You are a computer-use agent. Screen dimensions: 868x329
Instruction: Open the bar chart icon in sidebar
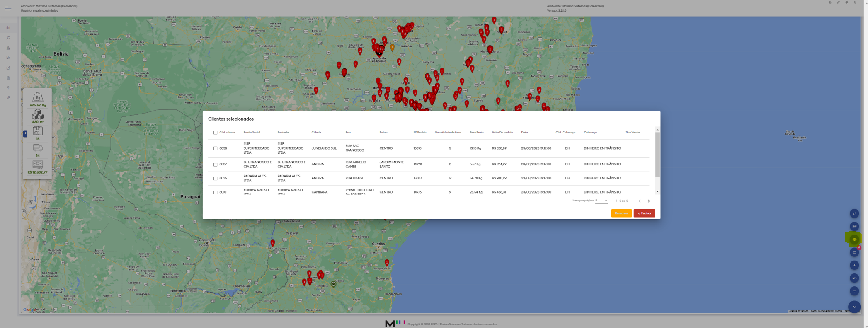coord(8,48)
